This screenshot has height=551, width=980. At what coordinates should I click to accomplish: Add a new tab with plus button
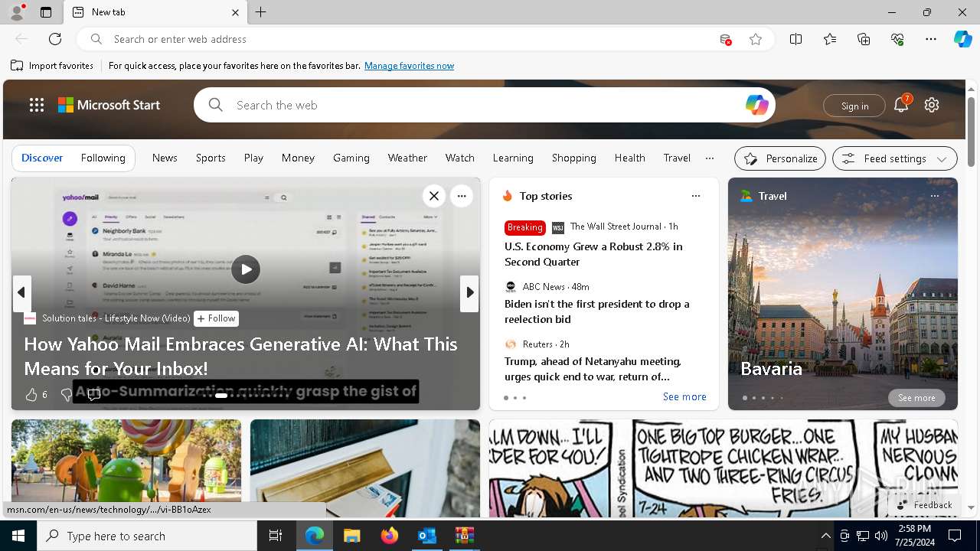click(260, 12)
